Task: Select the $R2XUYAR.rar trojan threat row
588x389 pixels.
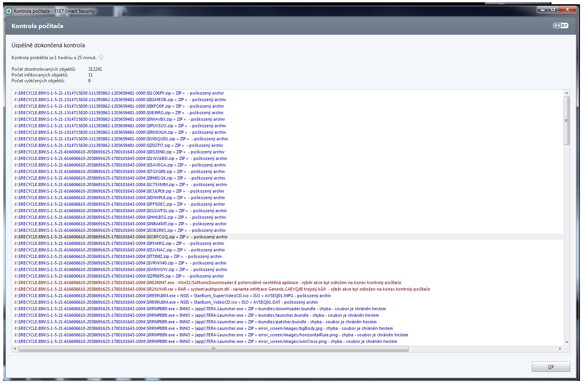Action: 288,289
